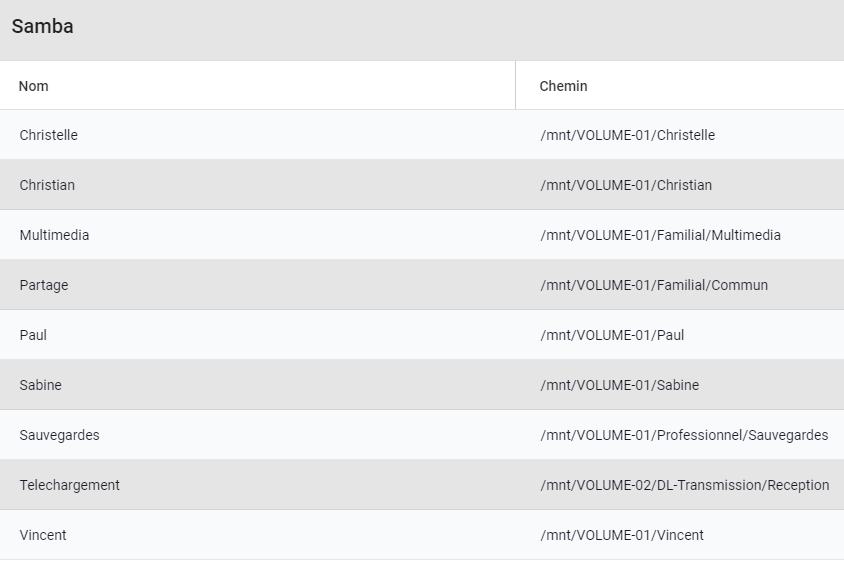Sort by the Chemin column header
The height and width of the screenshot is (569, 844).
563,86
